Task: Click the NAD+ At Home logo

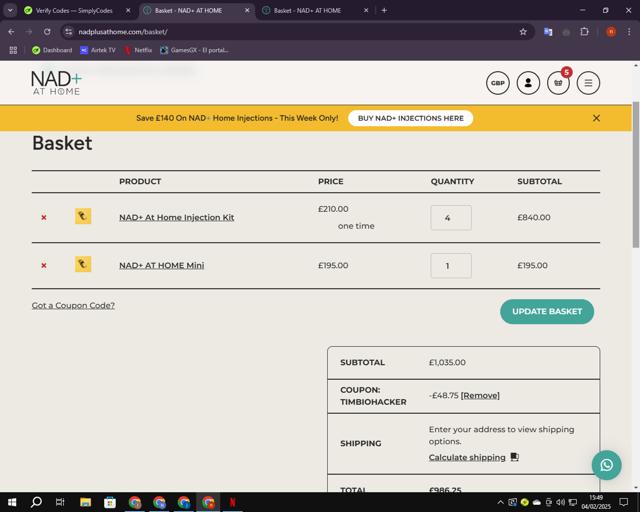Action: (56, 83)
